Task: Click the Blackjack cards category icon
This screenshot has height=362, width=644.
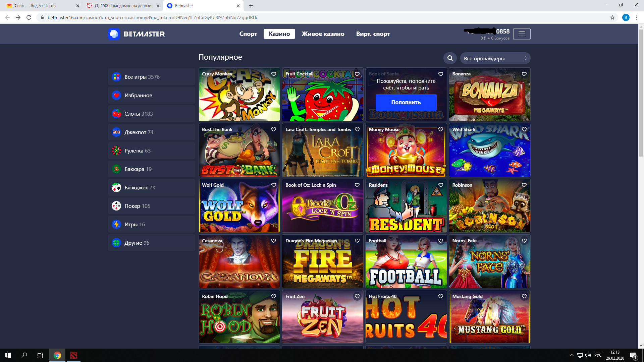Action: pos(116,188)
